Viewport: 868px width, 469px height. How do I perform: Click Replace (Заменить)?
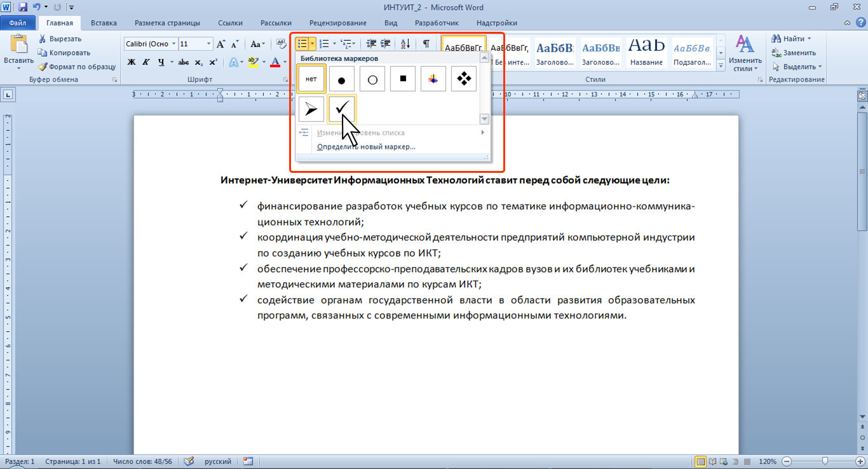pos(794,53)
